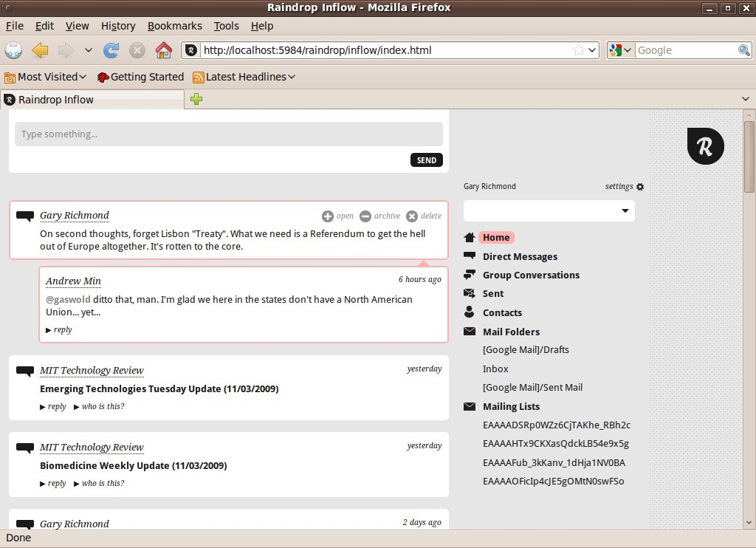Open the Direct Messages section
Screen dimensions: 756x548
pos(520,256)
